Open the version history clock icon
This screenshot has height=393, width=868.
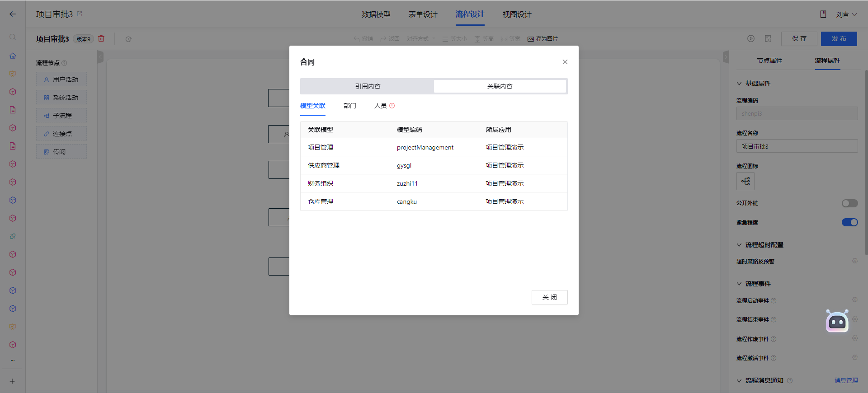point(128,39)
